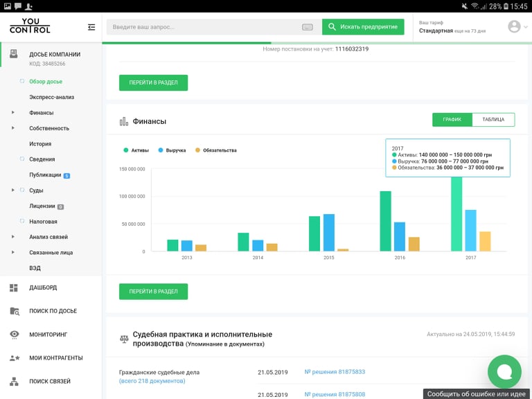Open МОНИТОРИНГ menu item
The image size is (532, 399).
point(48,335)
